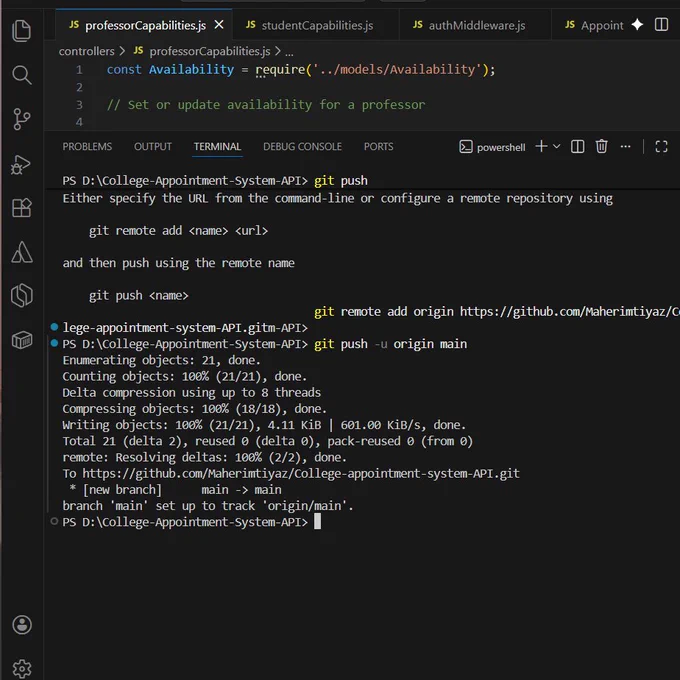Click the git remote add origin URL
Image resolution: width=680 pixels, height=680 pixels.
[x=569, y=311]
